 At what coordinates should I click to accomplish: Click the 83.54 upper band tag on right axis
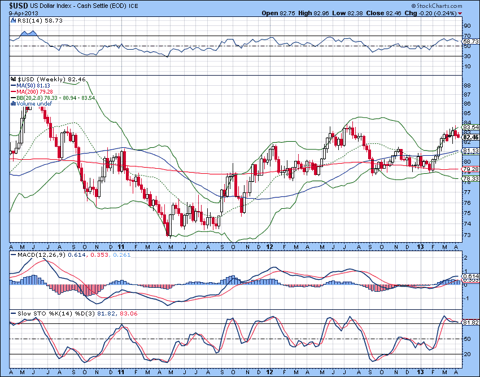point(471,127)
